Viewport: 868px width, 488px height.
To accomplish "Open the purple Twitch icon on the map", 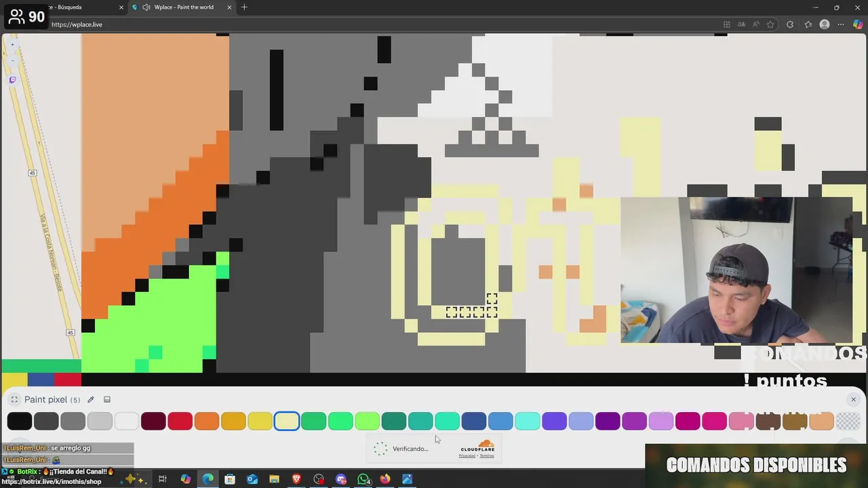I will pos(12,80).
